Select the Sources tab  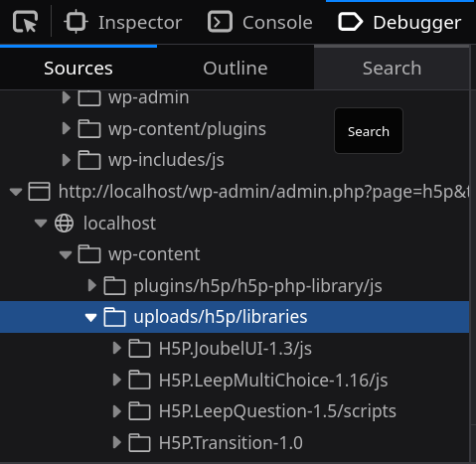point(79,69)
